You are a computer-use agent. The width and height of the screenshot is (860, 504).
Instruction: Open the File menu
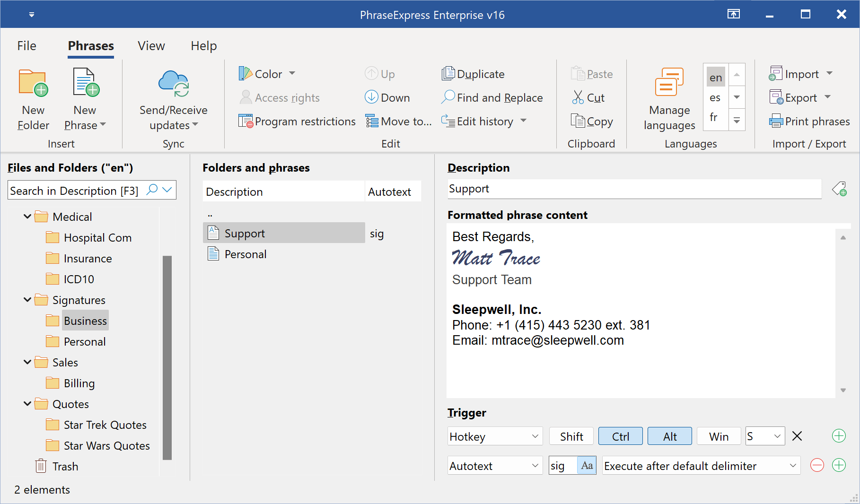pyautogui.click(x=26, y=46)
